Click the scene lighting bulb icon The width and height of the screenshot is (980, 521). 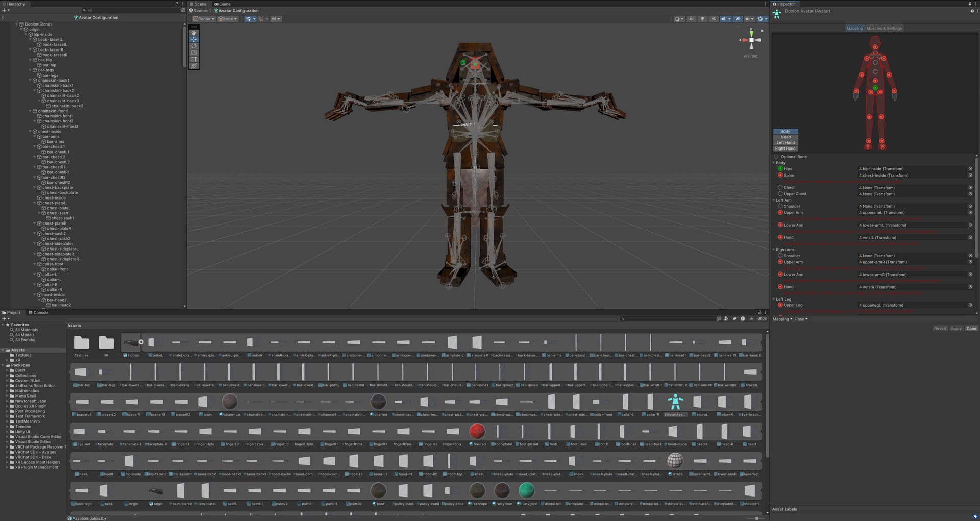tap(702, 19)
